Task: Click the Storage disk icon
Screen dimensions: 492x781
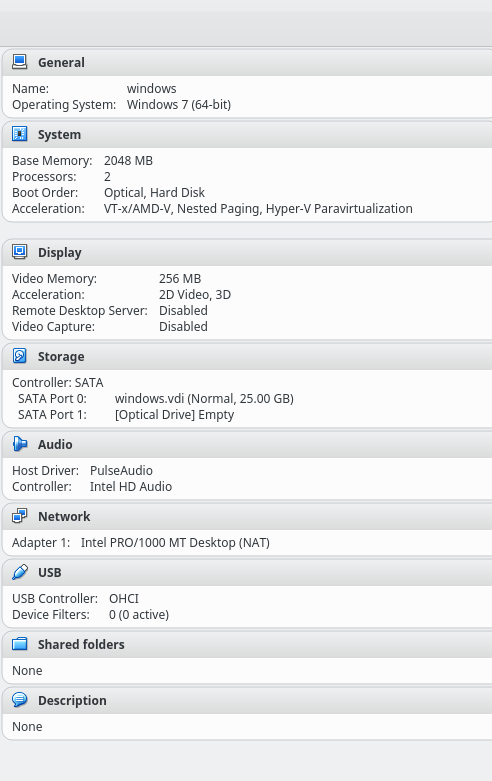Action: point(19,357)
